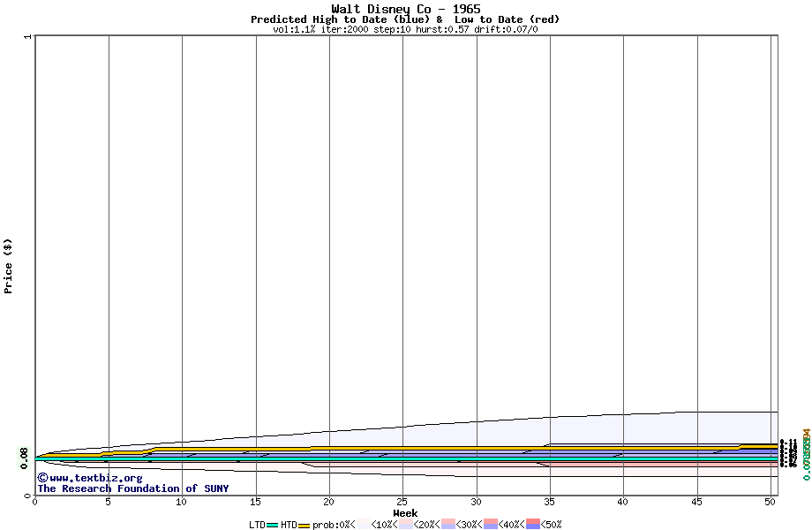Click the 'HTD' legend text
812x530 pixels.
(x=289, y=525)
